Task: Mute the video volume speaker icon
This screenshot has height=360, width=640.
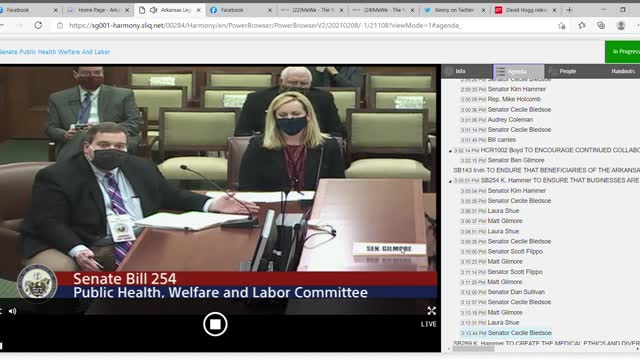Action: [12, 311]
